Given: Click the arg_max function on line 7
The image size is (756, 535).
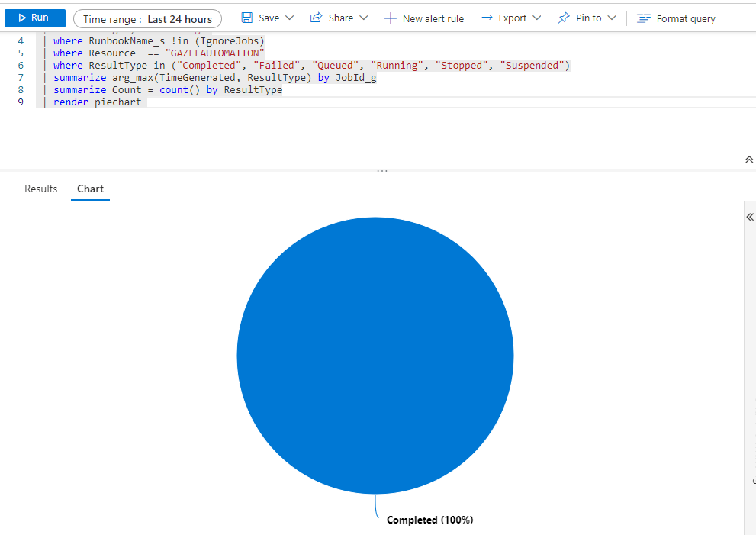Looking at the screenshot, I should [133, 78].
